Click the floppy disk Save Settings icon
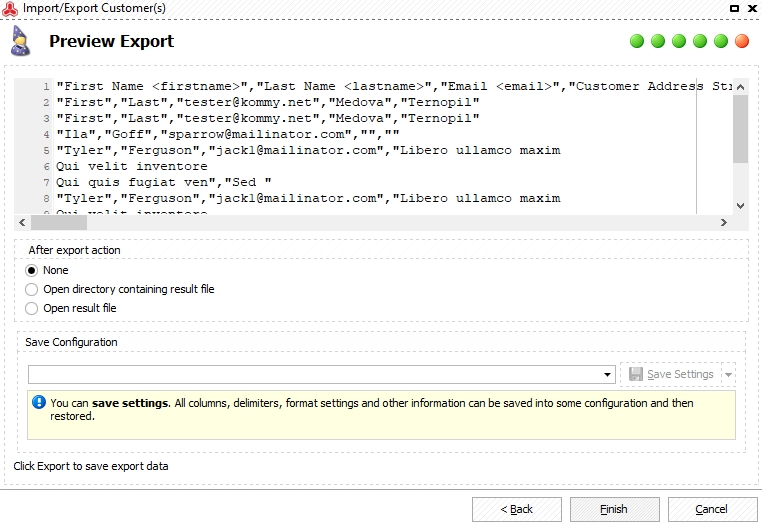762x529 pixels. 636,374
